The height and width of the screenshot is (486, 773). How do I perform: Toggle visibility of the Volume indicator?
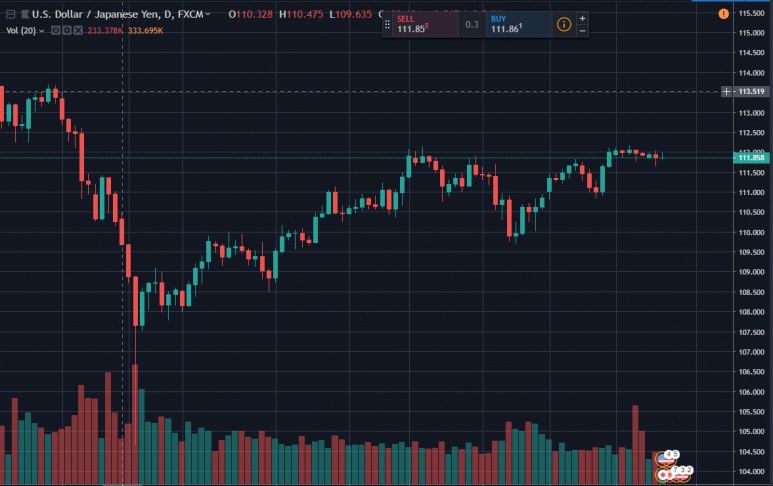(x=55, y=31)
